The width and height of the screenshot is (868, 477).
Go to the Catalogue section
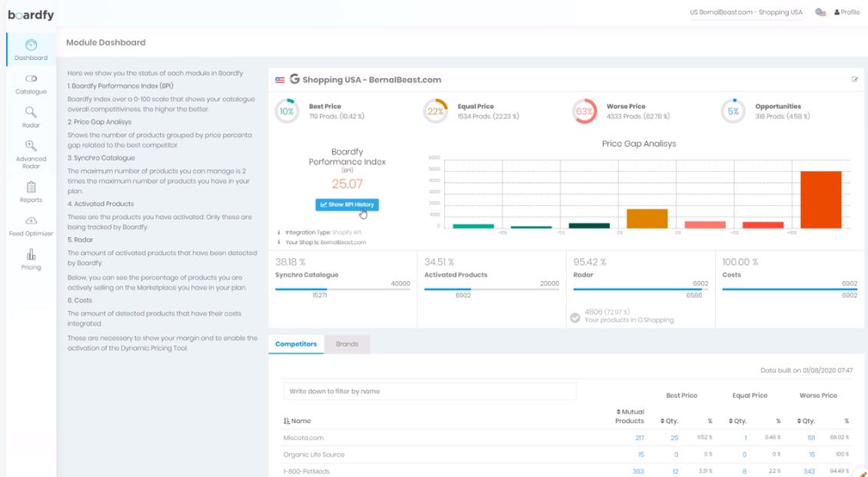(31, 84)
